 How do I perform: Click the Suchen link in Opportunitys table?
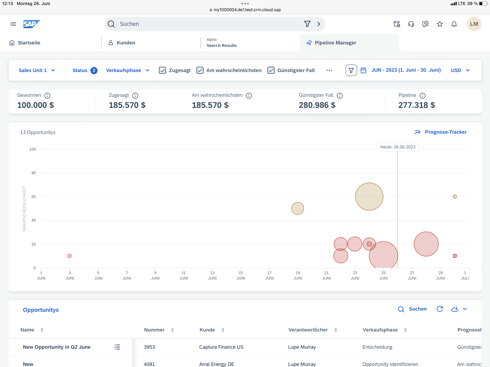pos(412,309)
